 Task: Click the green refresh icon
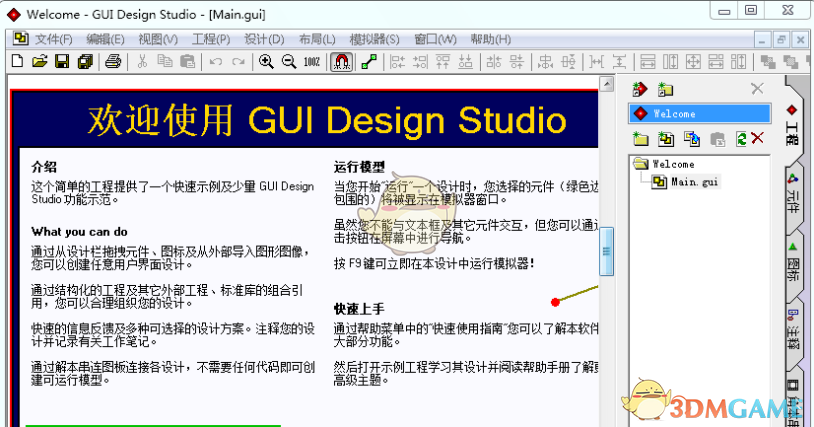(x=741, y=139)
